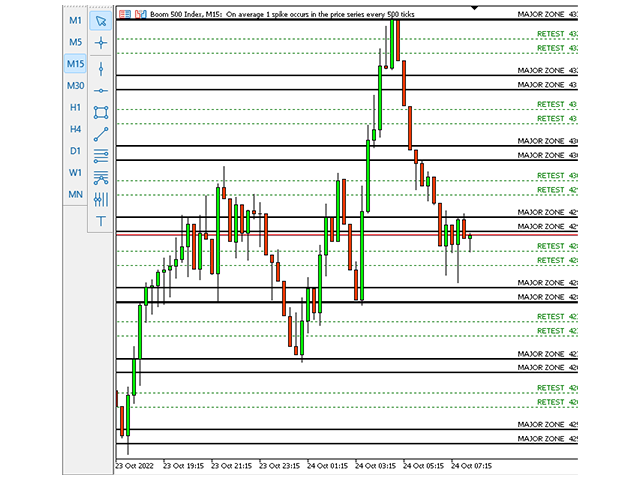The width and height of the screenshot is (640, 480).
Task: Select the parallel lines retracement tool
Action: pos(101,156)
